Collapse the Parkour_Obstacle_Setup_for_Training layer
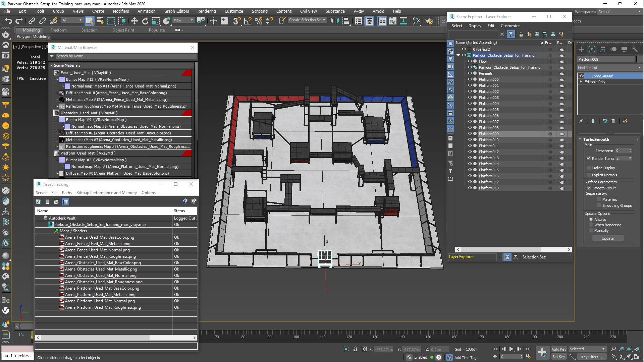Screen dimensions: 644x362 click(459, 55)
